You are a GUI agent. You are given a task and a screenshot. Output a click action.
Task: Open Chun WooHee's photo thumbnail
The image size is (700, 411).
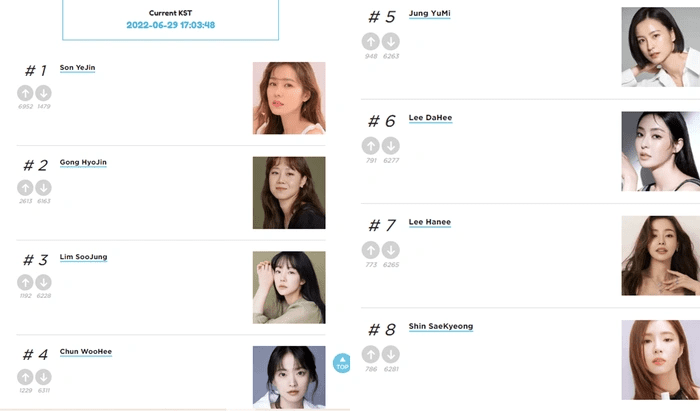289,377
